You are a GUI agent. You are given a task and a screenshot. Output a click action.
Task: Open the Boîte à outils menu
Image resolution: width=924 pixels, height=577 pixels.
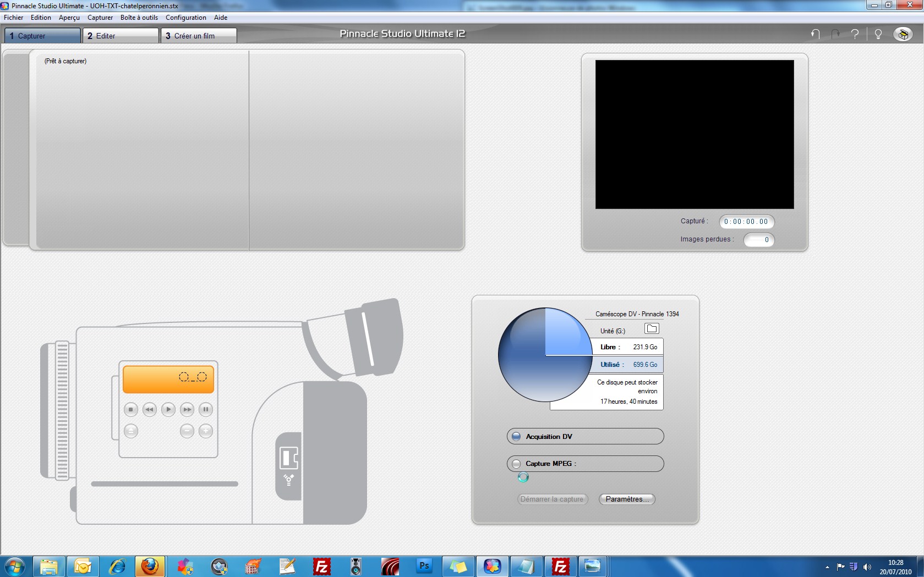pyautogui.click(x=139, y=18)
